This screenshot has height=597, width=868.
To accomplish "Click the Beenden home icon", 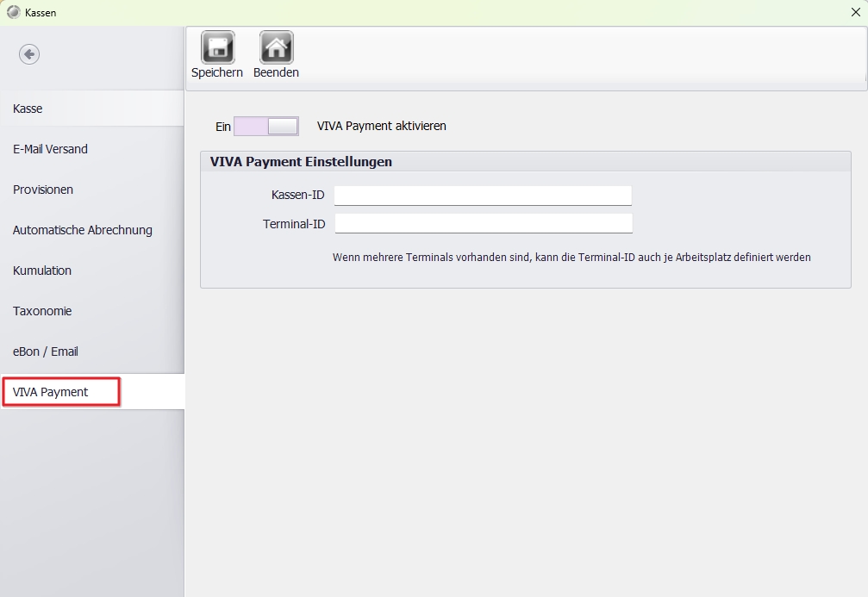I will point(276,47).
